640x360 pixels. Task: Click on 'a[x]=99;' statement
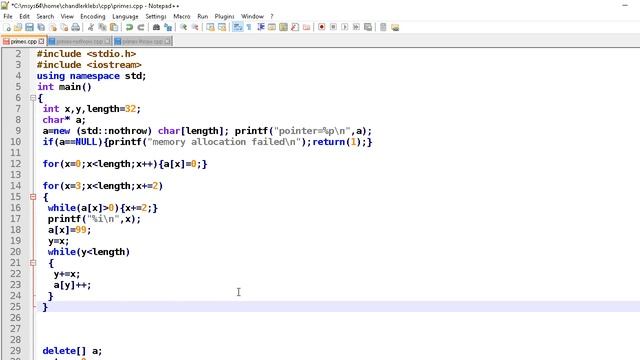pos(69,230)
